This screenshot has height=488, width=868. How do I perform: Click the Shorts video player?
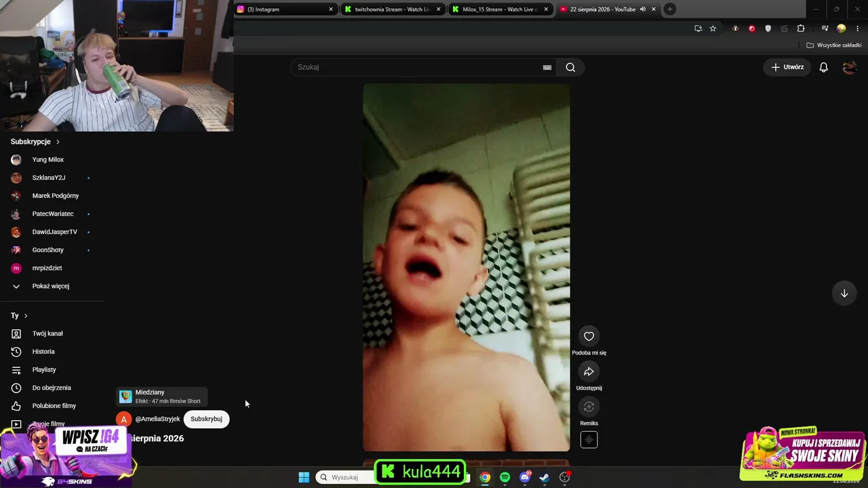tap(467, 267)
